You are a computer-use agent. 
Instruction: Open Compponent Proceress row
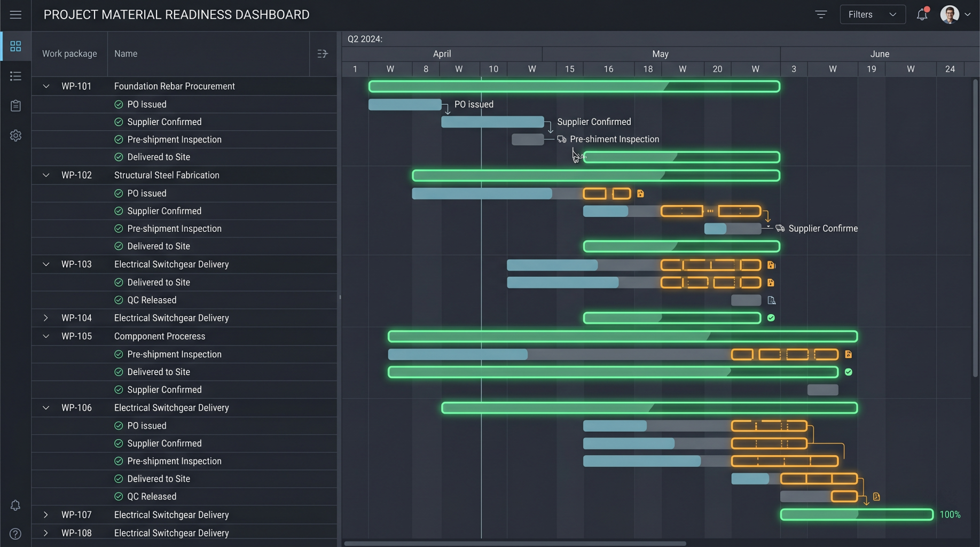click(184, 337)
